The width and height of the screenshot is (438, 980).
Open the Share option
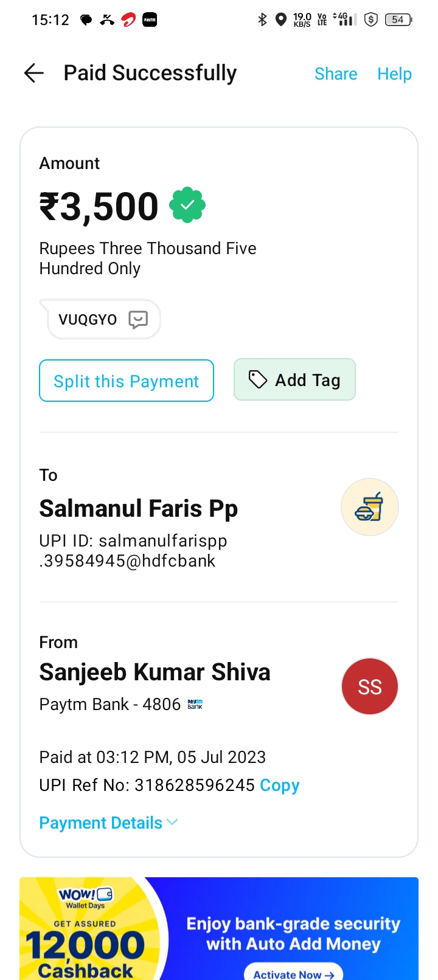point(336,74)
